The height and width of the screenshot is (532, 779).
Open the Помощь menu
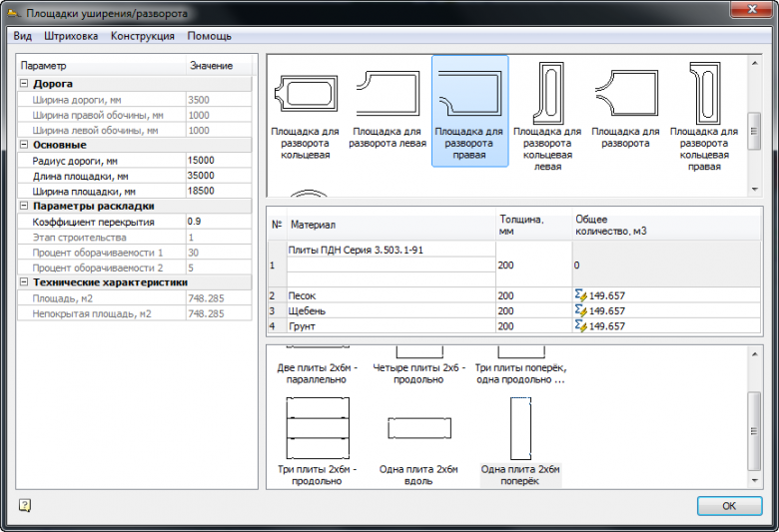pyautogui.click(x=209, y=36)
